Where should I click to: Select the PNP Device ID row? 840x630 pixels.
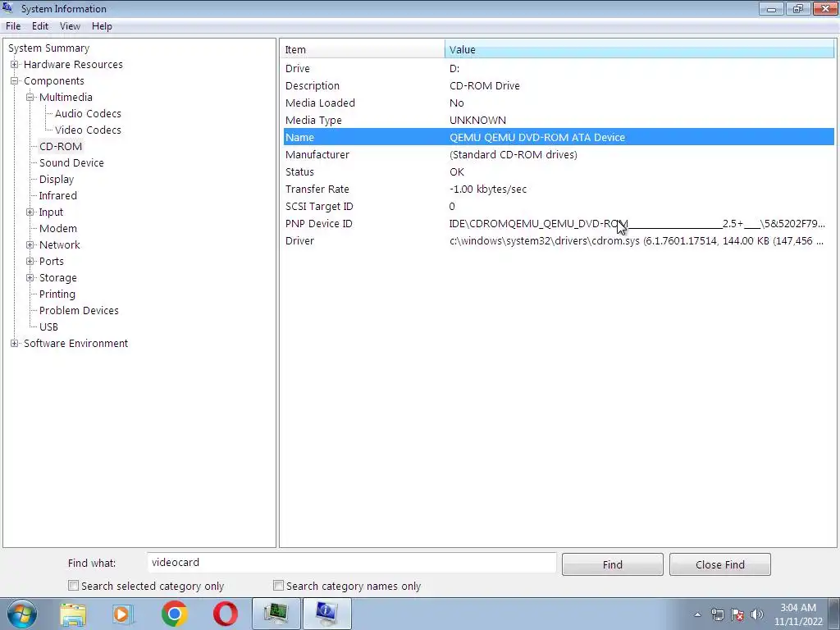click(x=559, y=223)
